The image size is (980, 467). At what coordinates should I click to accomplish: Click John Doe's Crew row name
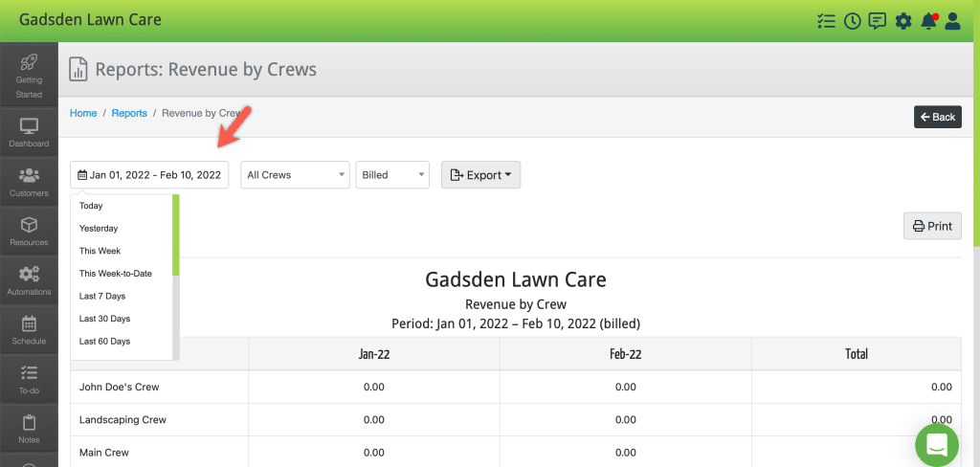coord(120,387)
